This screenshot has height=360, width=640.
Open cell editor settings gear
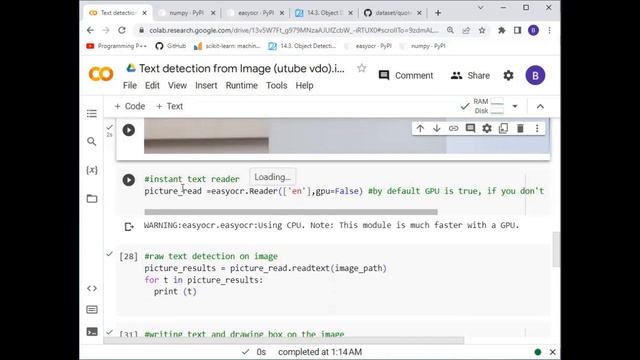pos(487,128)
